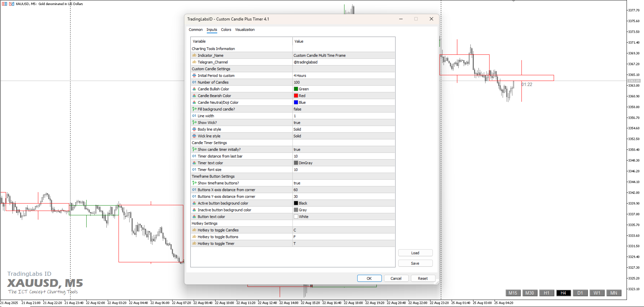Click the color icon beside Candle Bearish Color
The width and height of the screenshot is (644, 307).
click(x=194, y=96)
